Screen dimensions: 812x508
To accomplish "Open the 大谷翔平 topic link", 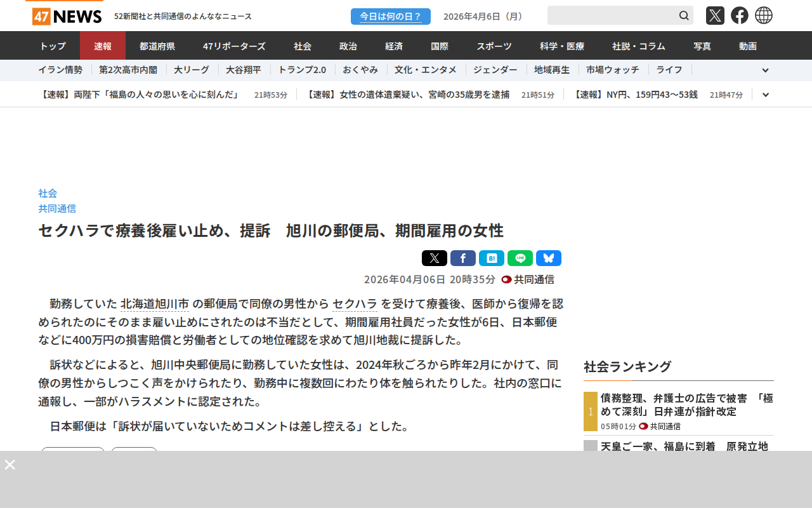I will pyautogui.click(x=244, y=70).
